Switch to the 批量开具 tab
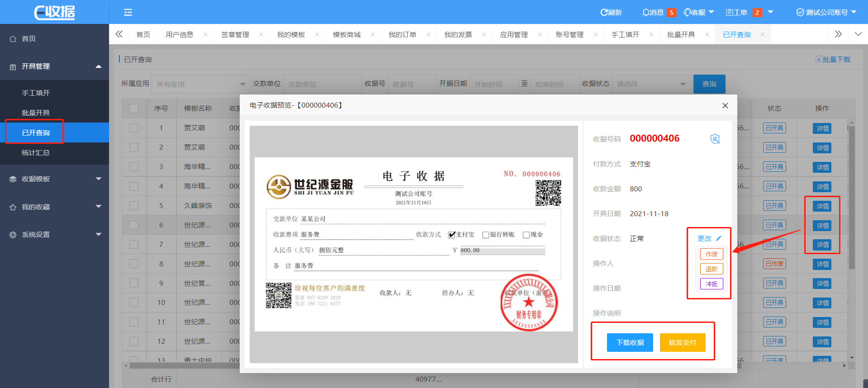 [x=681, y=34]
